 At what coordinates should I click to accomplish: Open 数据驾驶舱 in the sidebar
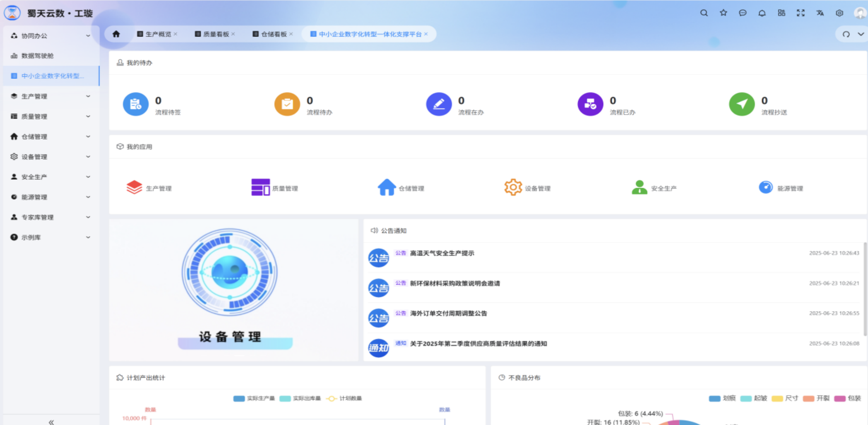(37, 56)
